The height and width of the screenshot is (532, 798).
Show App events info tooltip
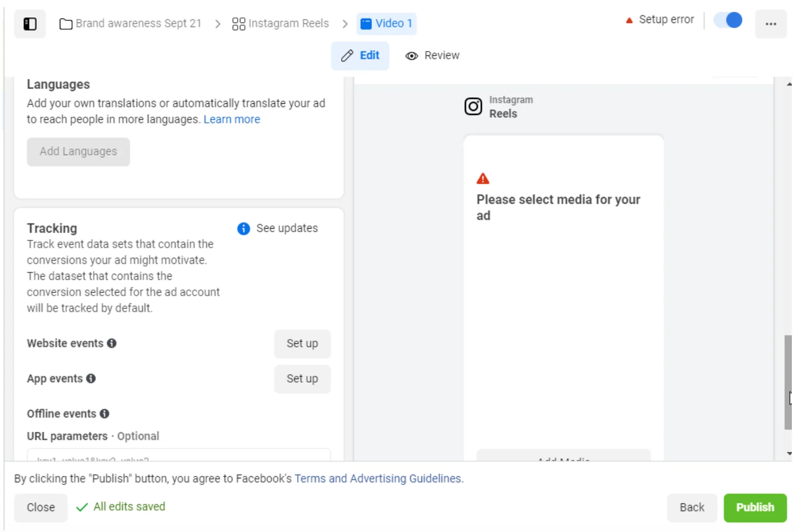coord(91,379)
